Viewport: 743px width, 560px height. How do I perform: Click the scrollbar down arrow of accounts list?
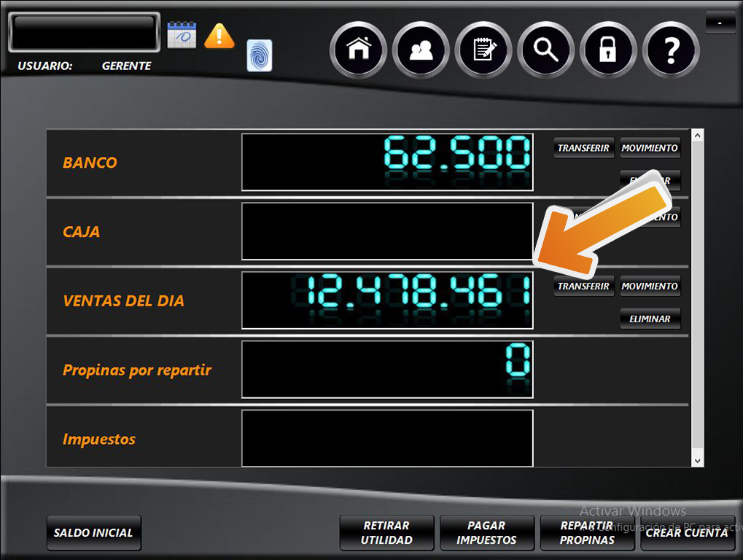(x=698, y=460)
